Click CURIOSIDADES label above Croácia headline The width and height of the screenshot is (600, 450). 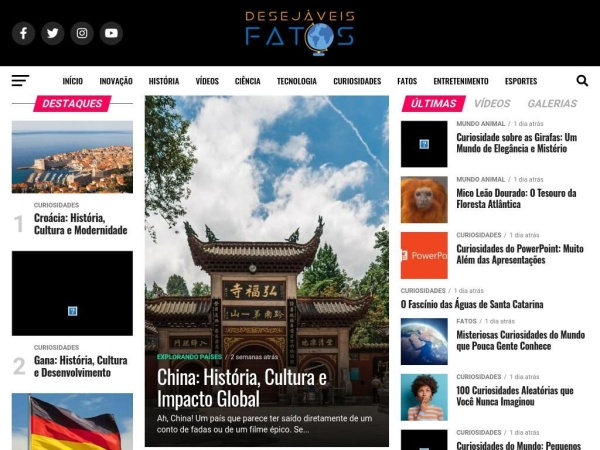(x=56, y=205)
